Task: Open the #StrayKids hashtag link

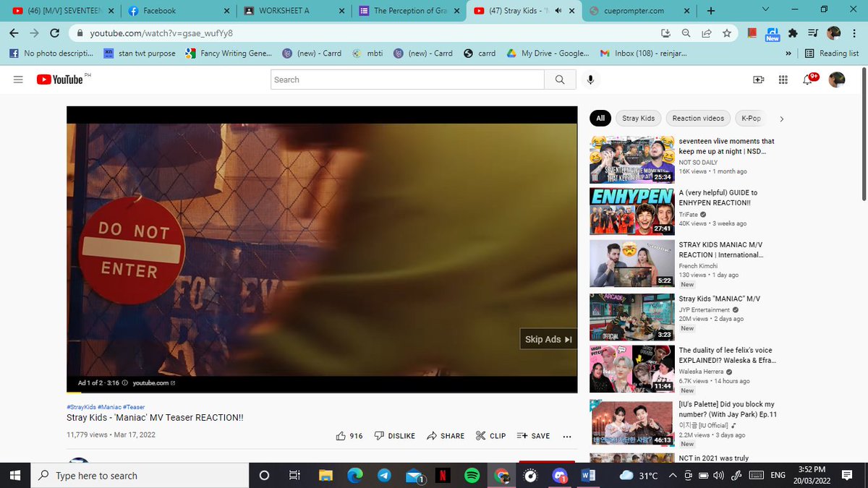Action: [81, 407]
